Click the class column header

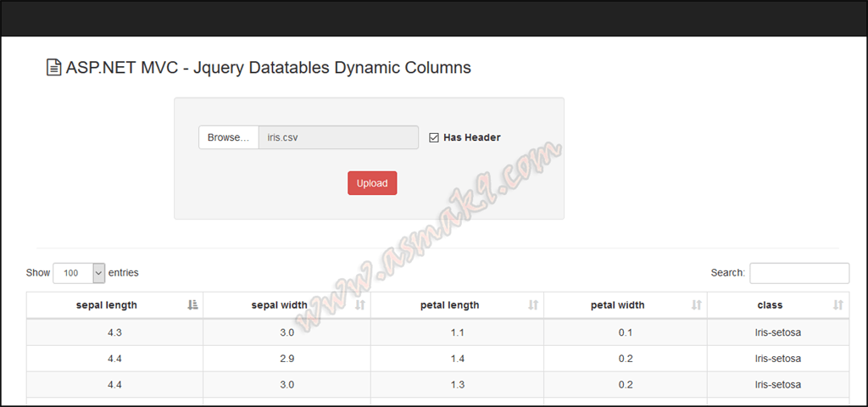778,305
